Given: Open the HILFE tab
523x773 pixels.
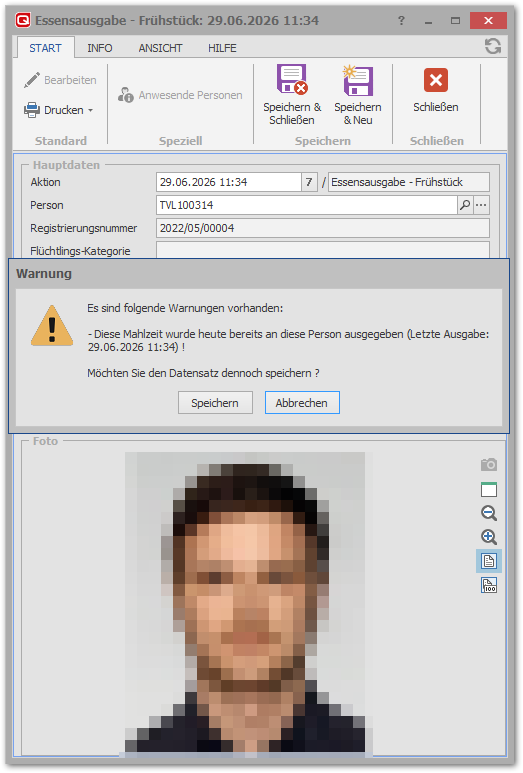Looking at the screenshot, I should pyautogui.click(x=222, y=48).
